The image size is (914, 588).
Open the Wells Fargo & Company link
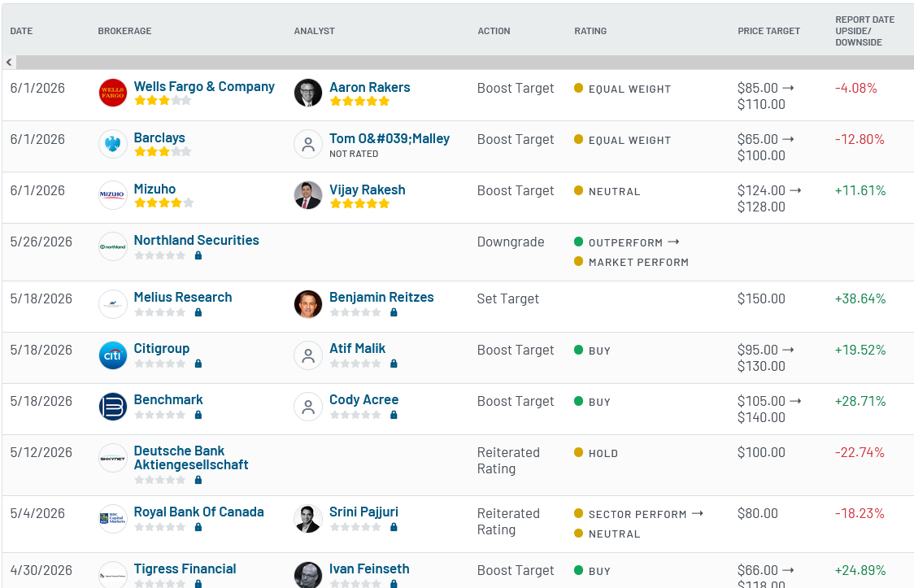click(x=204, y=86)
